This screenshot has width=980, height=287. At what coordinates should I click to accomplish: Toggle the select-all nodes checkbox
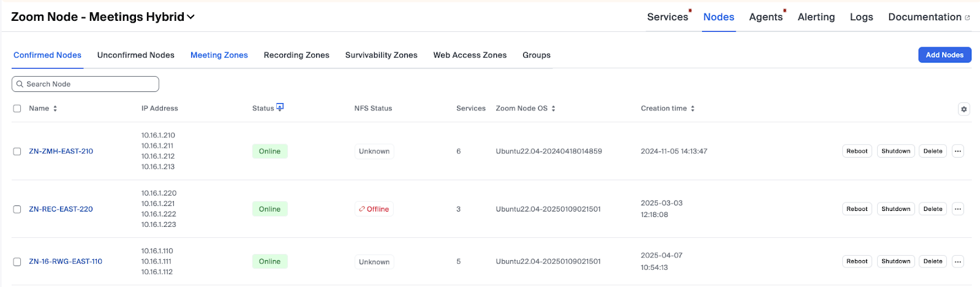click(x=17, y=109)
